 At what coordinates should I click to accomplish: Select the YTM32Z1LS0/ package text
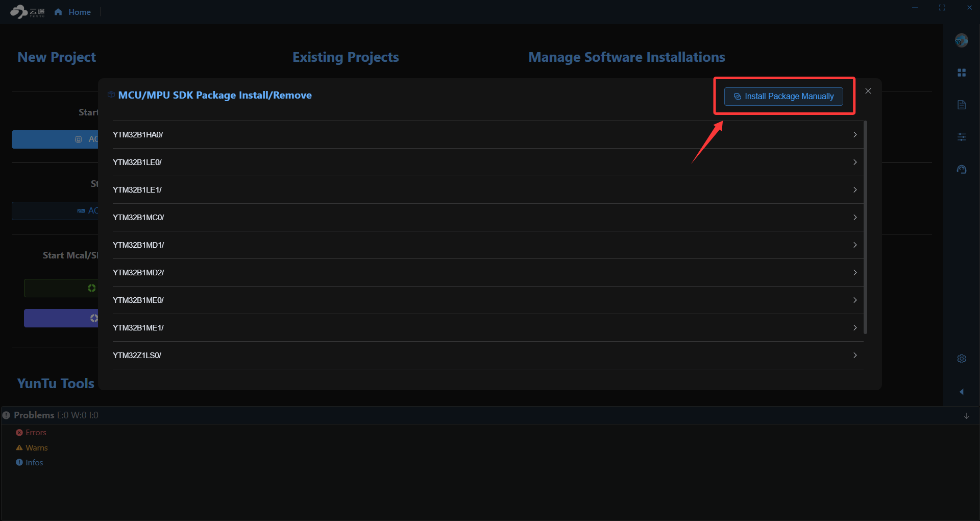point(137,356)
